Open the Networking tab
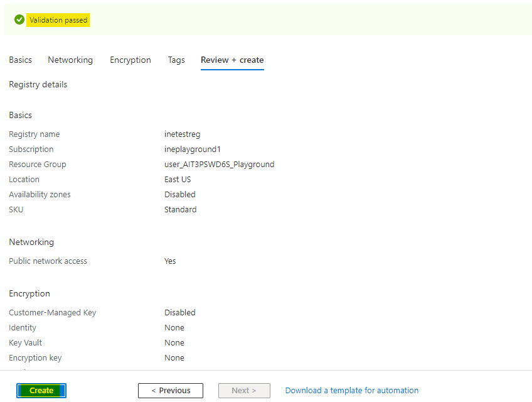532x402 pixels. (70, 60)
